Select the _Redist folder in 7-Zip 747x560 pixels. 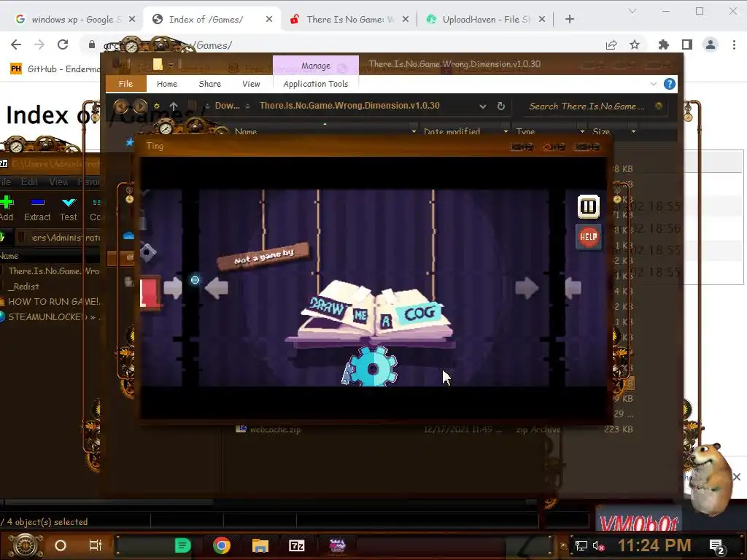26,286
